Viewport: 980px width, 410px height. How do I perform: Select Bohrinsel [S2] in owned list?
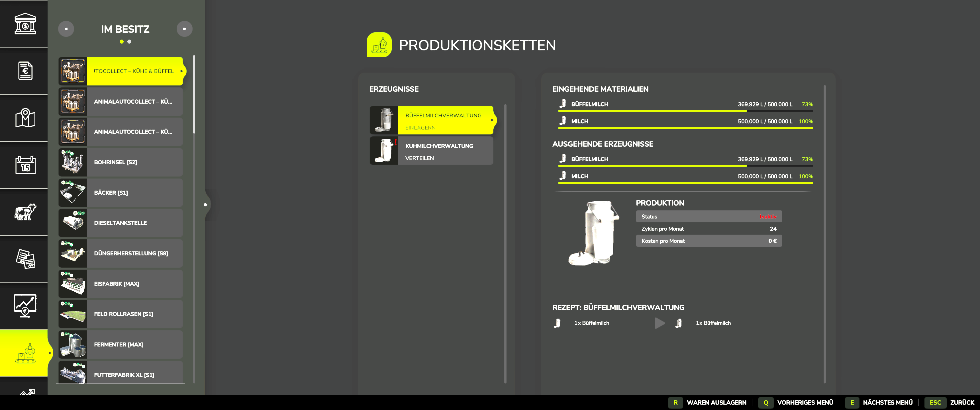point(121,162)
